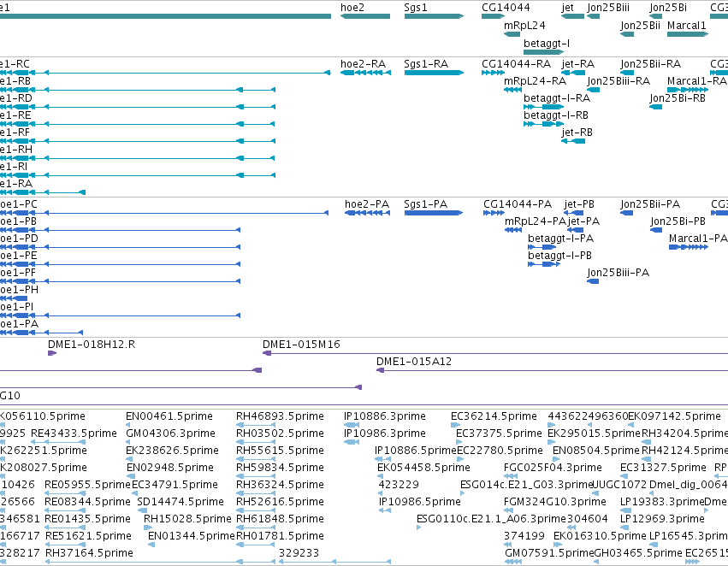This screenshot has width=728, height=566.
Task: Click the SD14474.5prime EST label
Action: 181,502
